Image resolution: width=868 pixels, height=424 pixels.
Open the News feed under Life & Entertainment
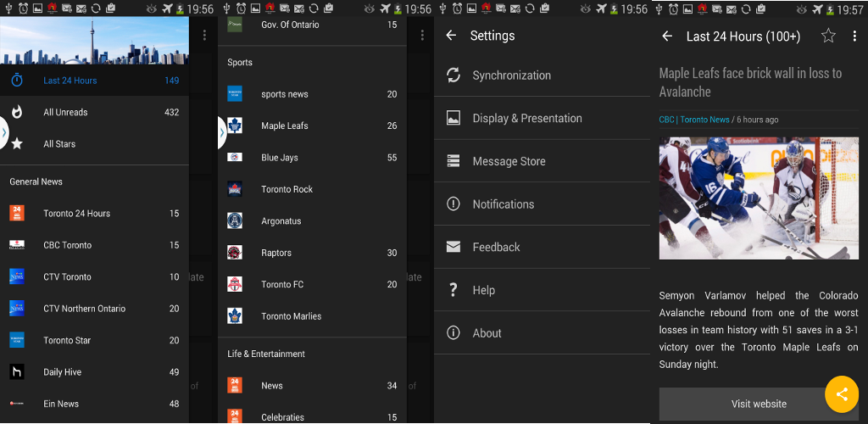pyautogui.click(x=312, y=386)
